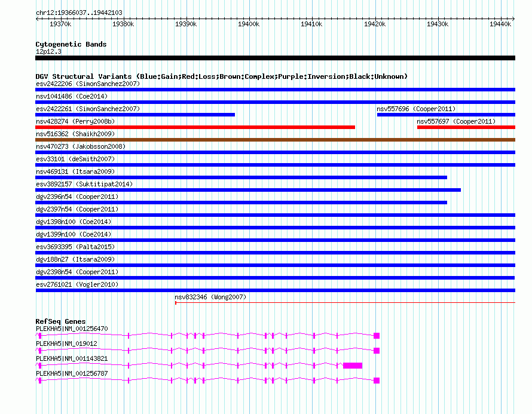Click the dgv188n27 (Itsara2009) variant bar
The width and height of the screenshot is (532, 414).
click(x=275, y=265)
